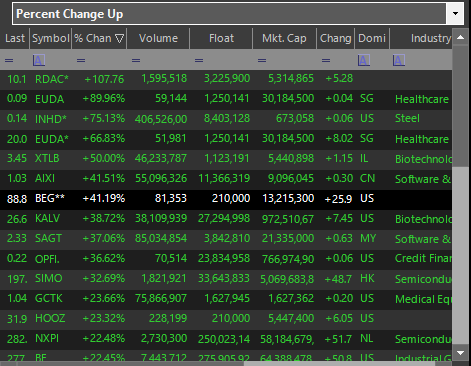Sort by the Volume column header
The image size is (471, 366).
pos(158,38)
